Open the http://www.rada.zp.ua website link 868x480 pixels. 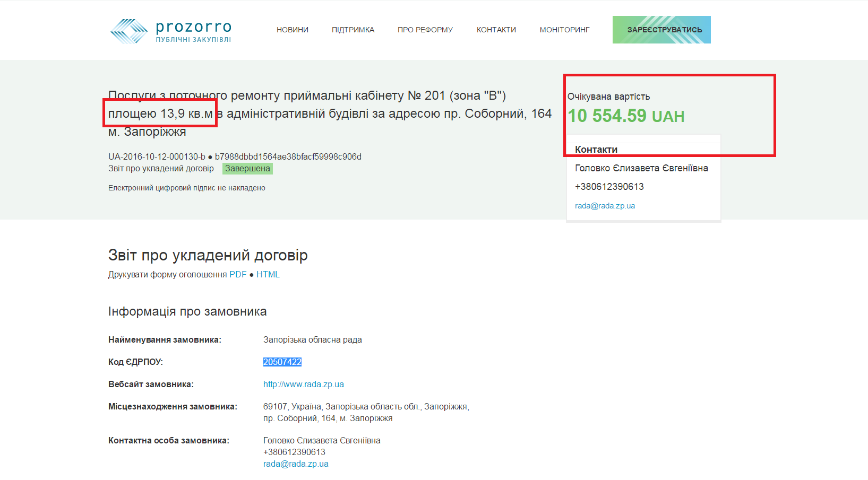pyautogui.click(x=303, y=384)
